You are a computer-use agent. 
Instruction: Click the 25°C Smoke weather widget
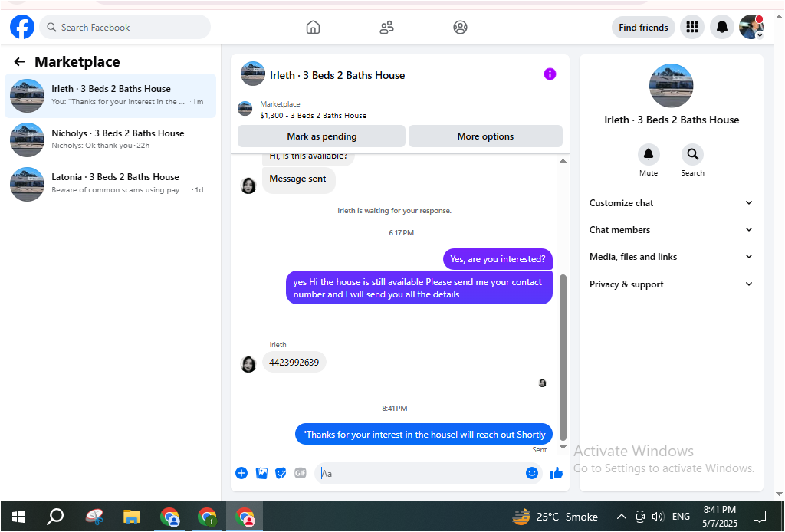(x=556, y=517)
